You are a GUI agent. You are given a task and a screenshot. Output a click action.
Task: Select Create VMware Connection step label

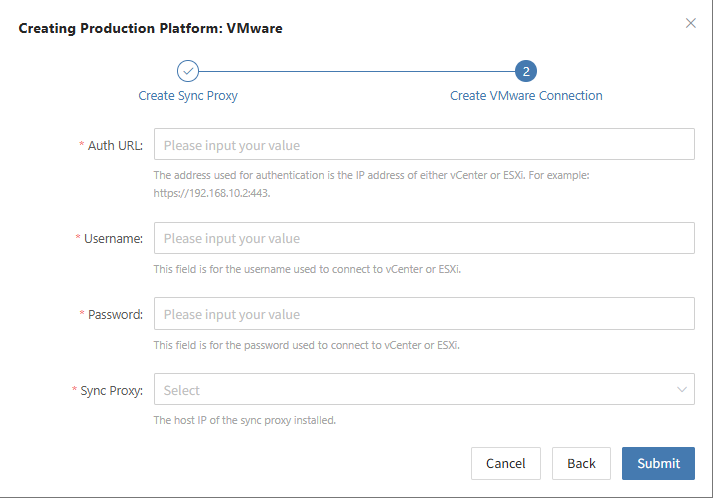pos(526,96)
